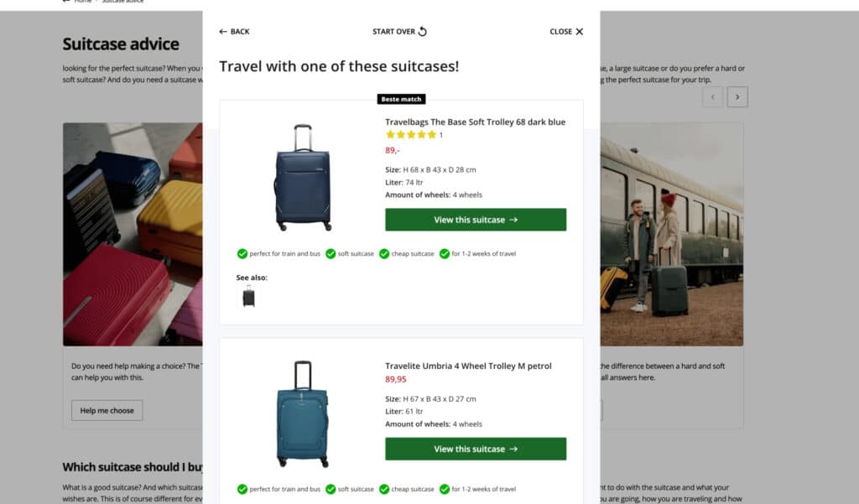
Task: Click the checkmark beside 'perfect for train and bus'
Action: (x=242, y=253)
